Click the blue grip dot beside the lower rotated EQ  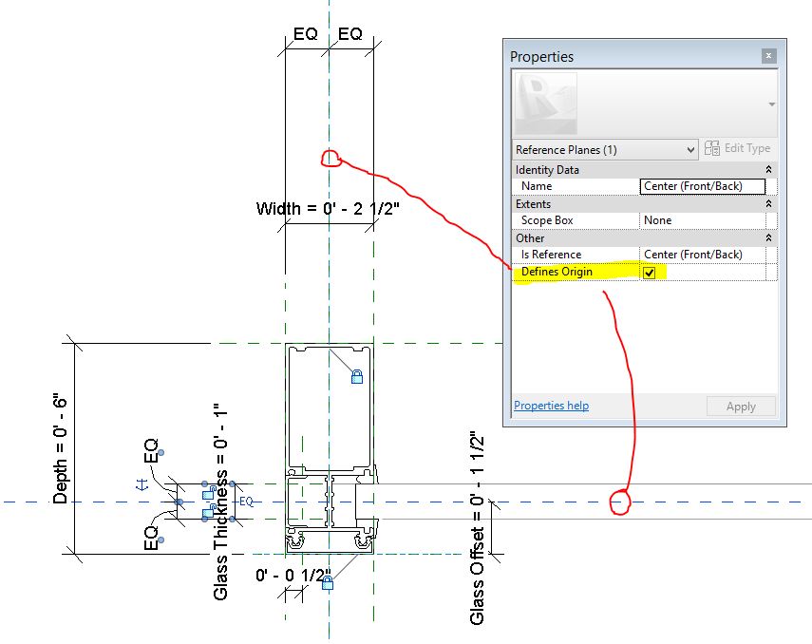[161, 540]
